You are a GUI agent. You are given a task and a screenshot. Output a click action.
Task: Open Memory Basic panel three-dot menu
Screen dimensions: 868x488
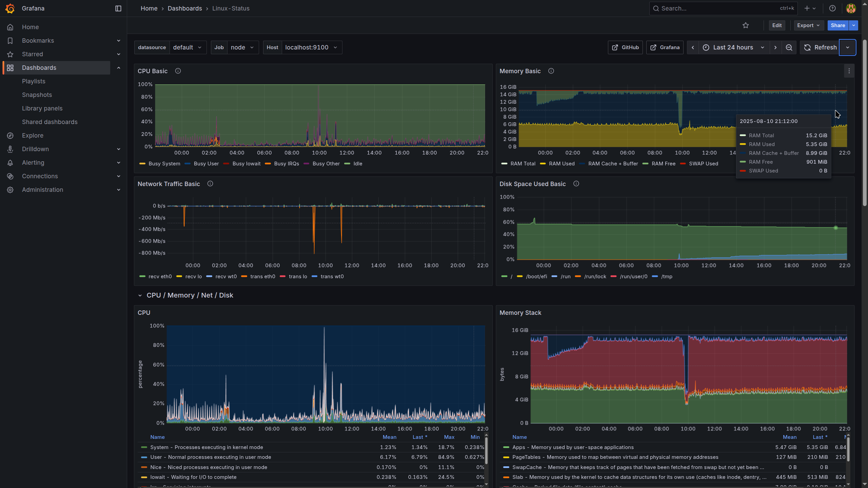coord(849,71)
